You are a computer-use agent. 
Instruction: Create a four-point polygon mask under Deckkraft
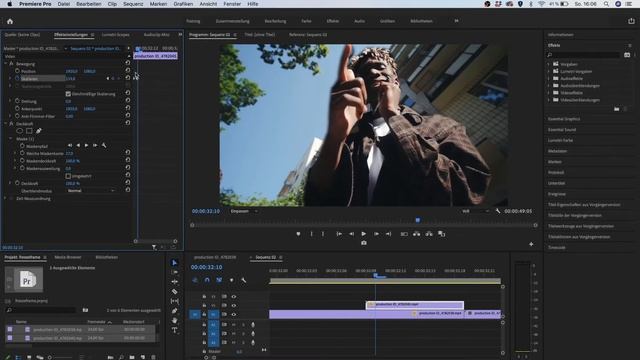pyautogui.click(x=29, y=131)
